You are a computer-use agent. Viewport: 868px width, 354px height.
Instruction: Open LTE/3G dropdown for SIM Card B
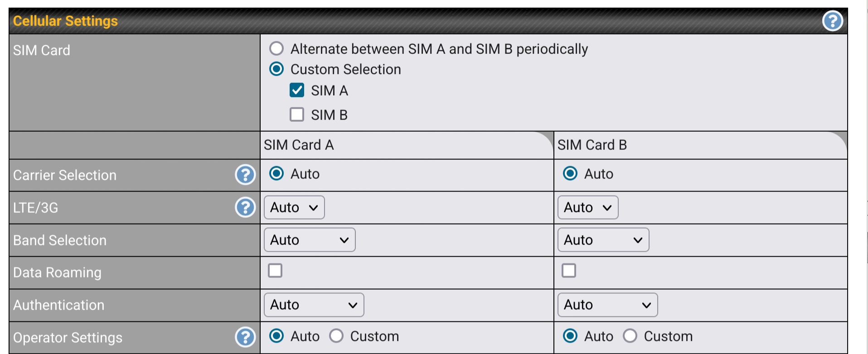point(588,207)
